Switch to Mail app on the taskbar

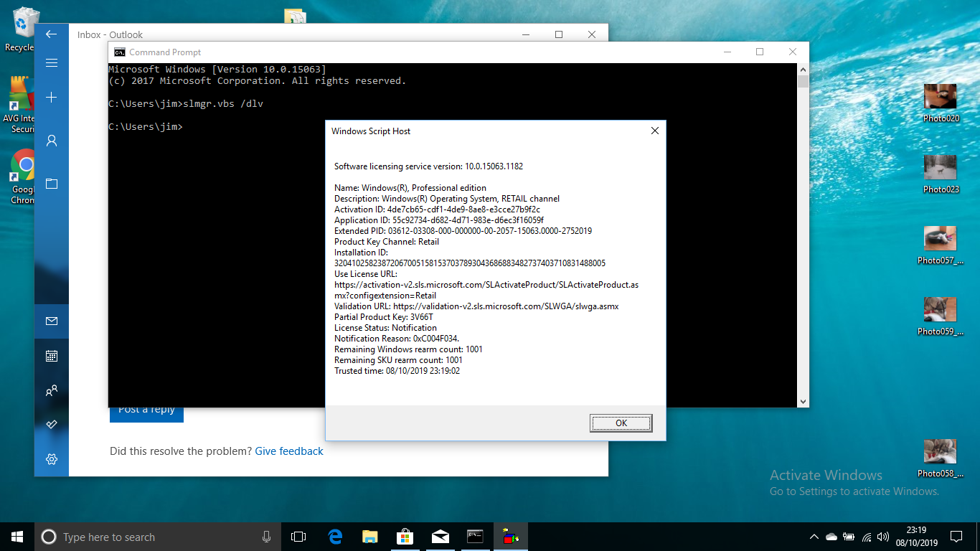click(x=440, y=537)
